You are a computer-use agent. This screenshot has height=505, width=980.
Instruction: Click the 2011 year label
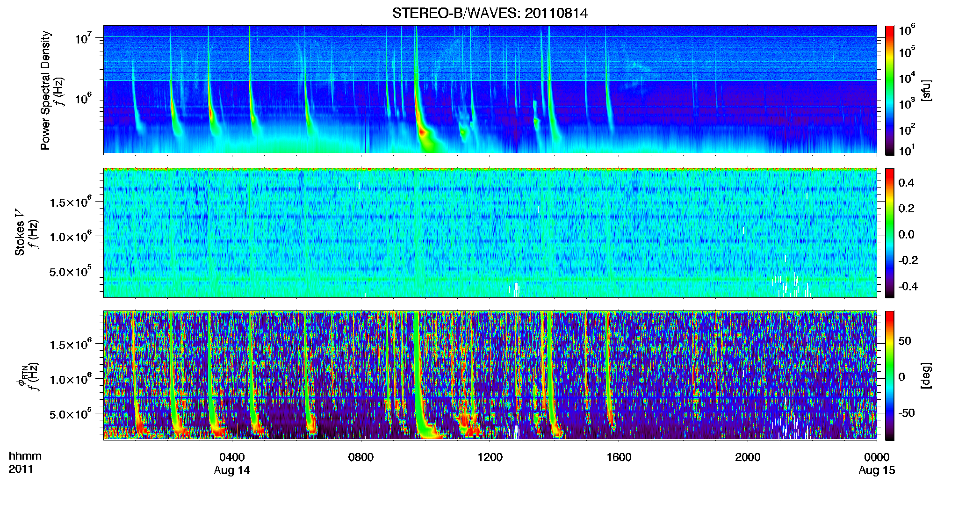[x=21, y=469]
